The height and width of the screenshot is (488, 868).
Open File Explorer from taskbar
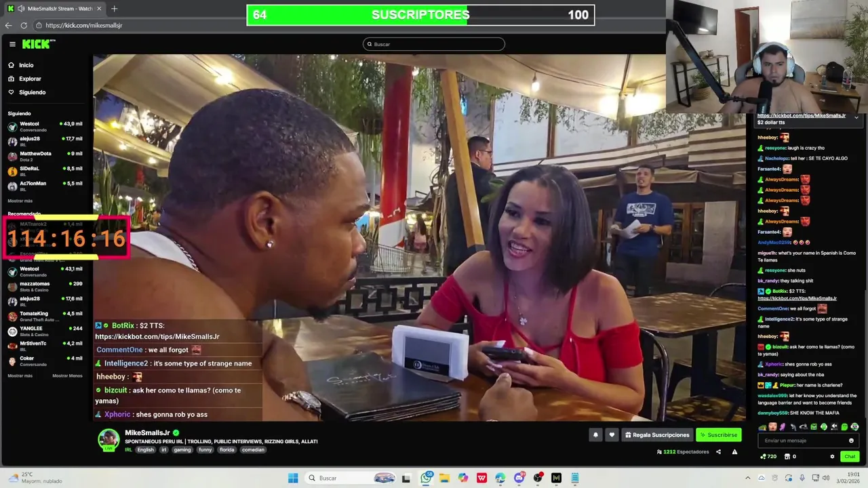[x=444, y=478]
